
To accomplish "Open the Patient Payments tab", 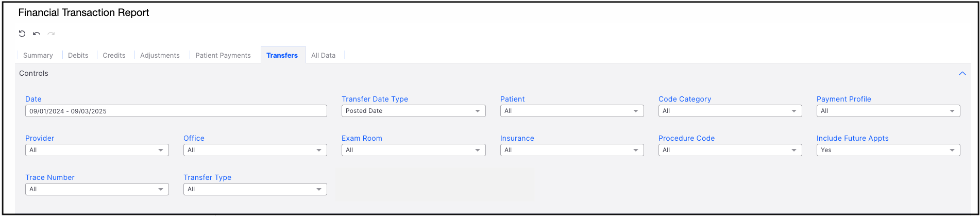I will click(x=223, y=55).
